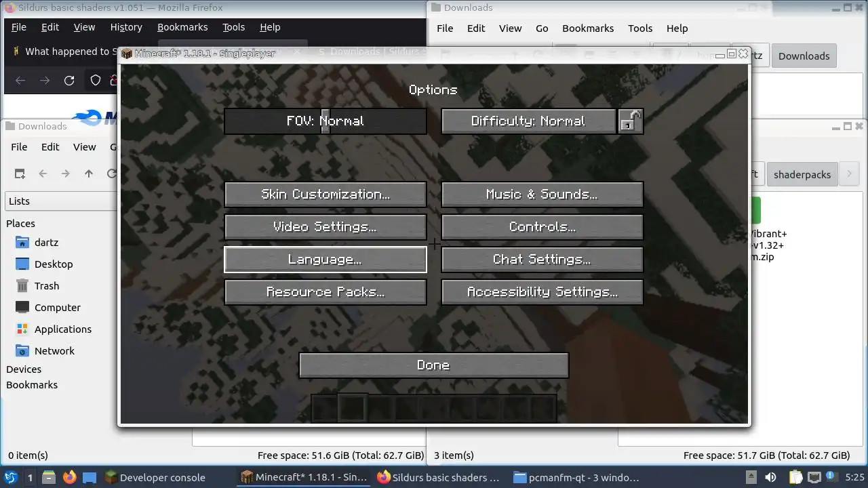
Task: Click show desktop icon in taskbar
Action: pyautogui.click(x=90, y=477)
